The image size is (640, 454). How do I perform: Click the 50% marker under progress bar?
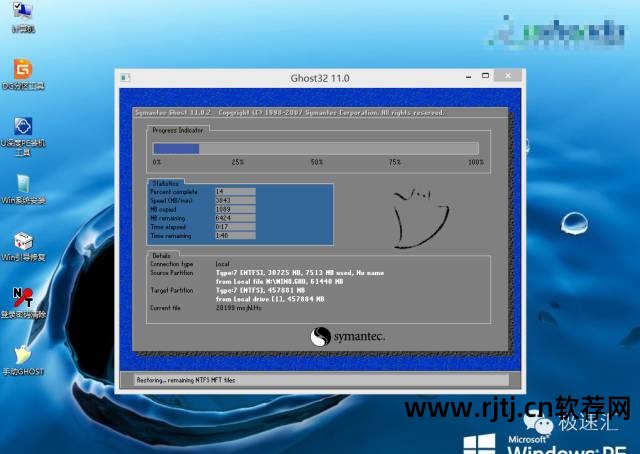[x=316, y=162]
